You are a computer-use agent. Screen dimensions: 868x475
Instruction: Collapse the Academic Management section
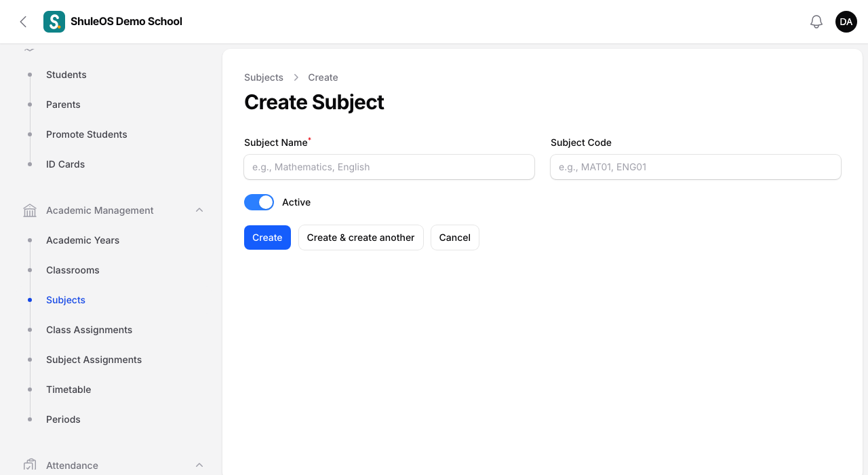[199, 210]
